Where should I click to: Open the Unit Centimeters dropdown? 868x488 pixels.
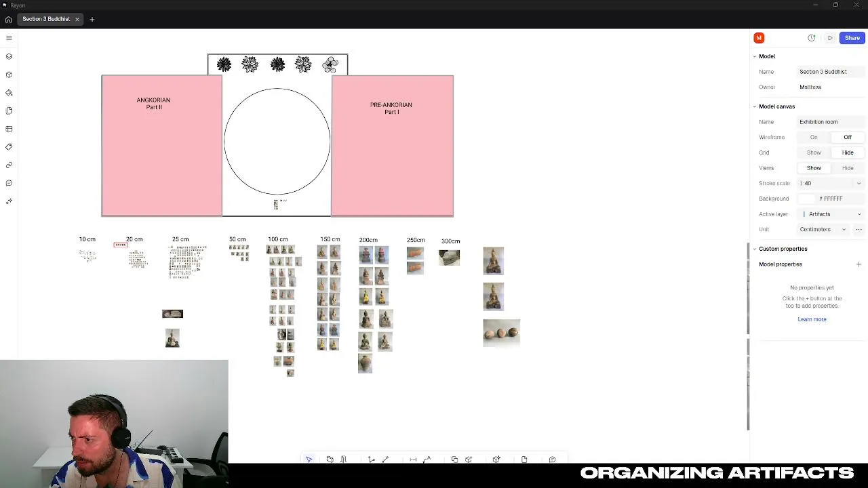coord(823,229)
